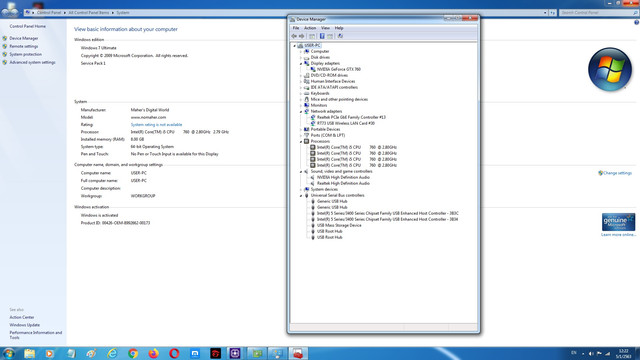
Task: Open Windows Explorer from the taskbar
Action: tap(29, 353)
